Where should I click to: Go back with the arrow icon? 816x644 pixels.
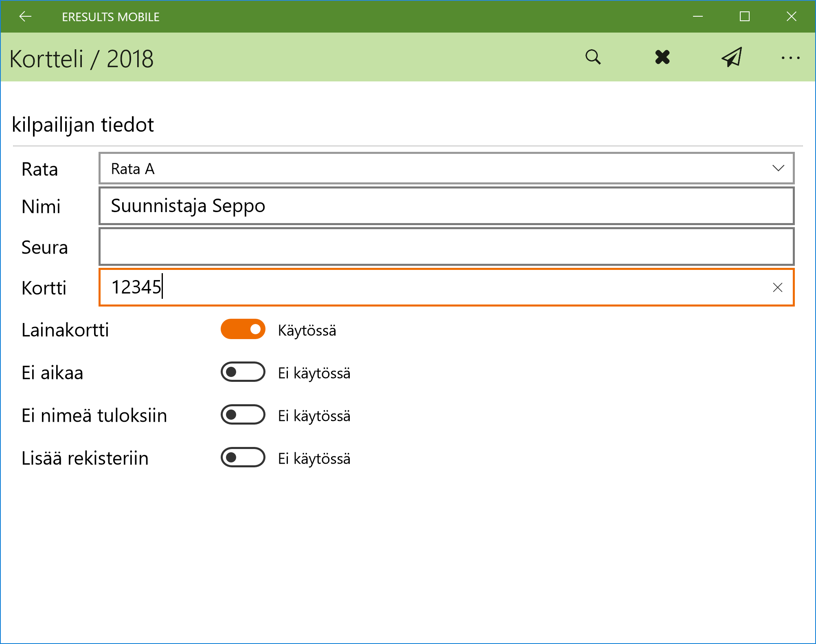pos(25,17)
